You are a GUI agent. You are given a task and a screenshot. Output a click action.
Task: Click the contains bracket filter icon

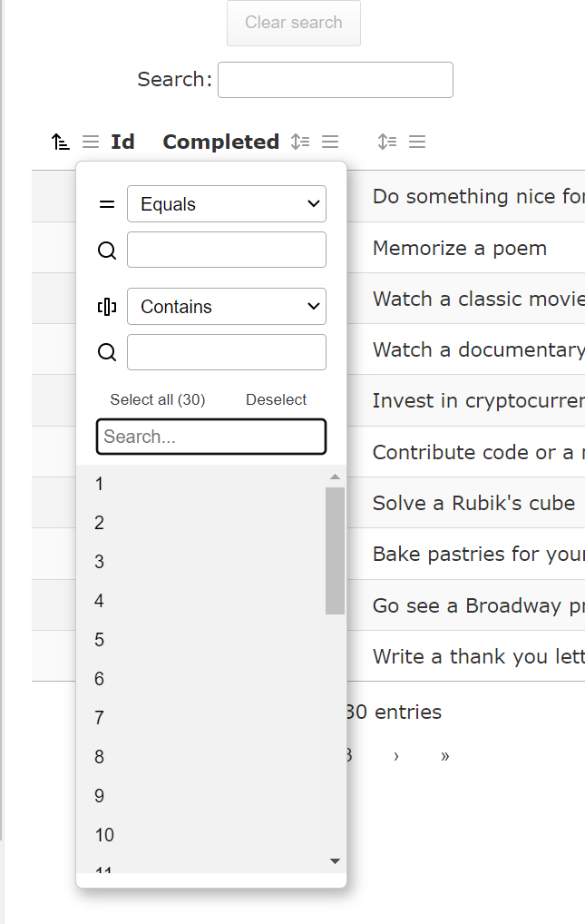pos(107,307)
